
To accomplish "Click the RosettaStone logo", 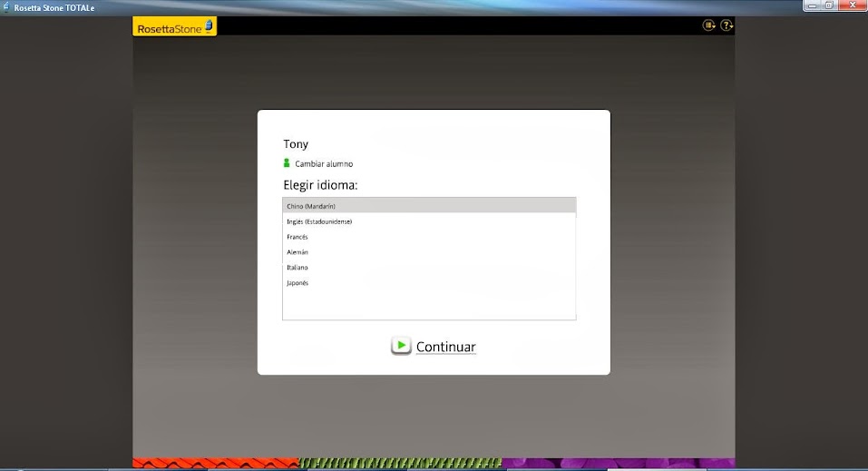I will 174,26.
